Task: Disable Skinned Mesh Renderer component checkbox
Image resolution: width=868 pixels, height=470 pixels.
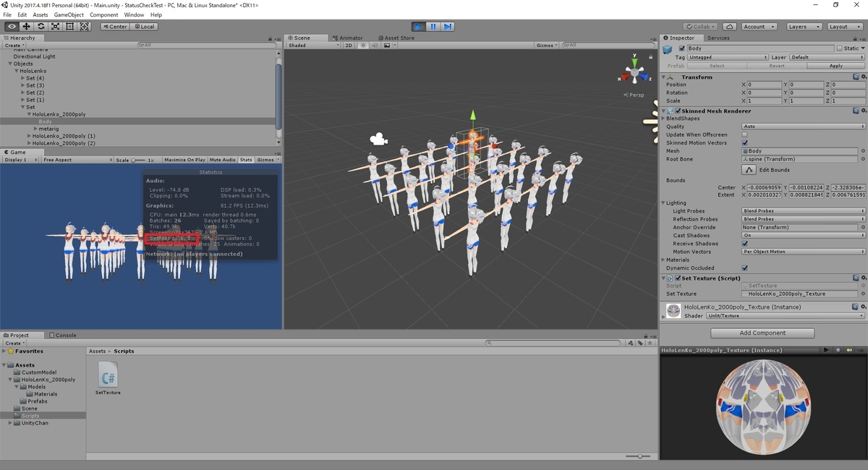Action: pyautogui.click(x=677, y=111)
